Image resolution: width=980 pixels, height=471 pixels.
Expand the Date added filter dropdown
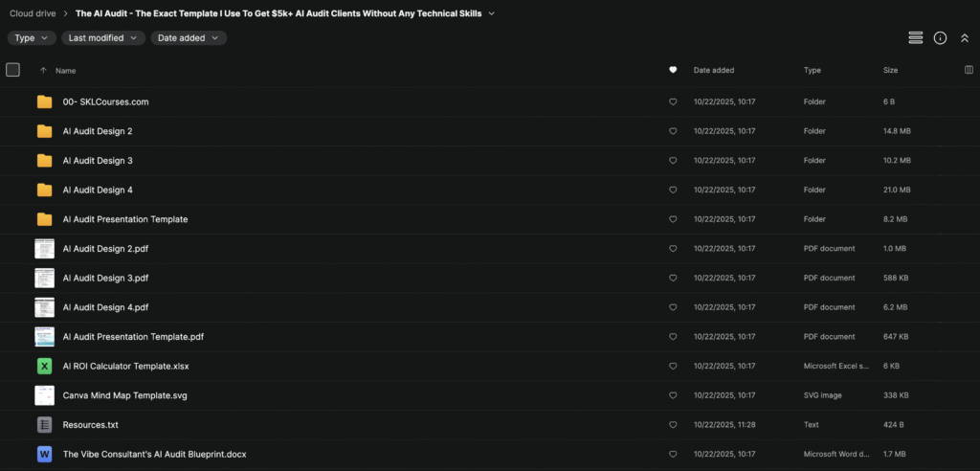[189, 38]
